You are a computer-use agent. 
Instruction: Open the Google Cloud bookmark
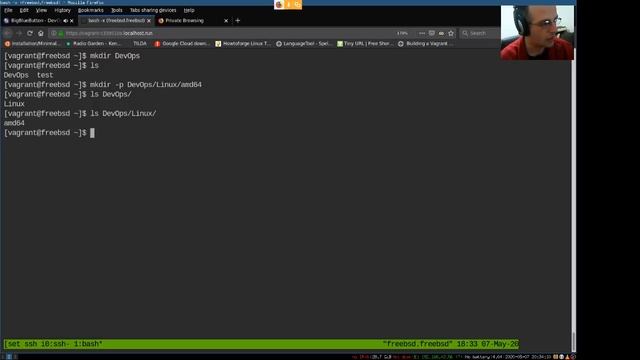coord(182,44)
